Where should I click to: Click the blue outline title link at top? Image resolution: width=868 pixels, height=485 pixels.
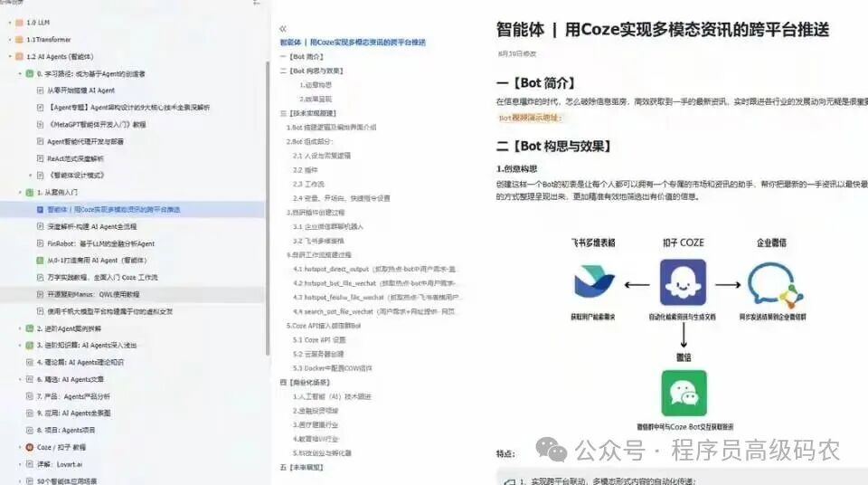point(353,43)
